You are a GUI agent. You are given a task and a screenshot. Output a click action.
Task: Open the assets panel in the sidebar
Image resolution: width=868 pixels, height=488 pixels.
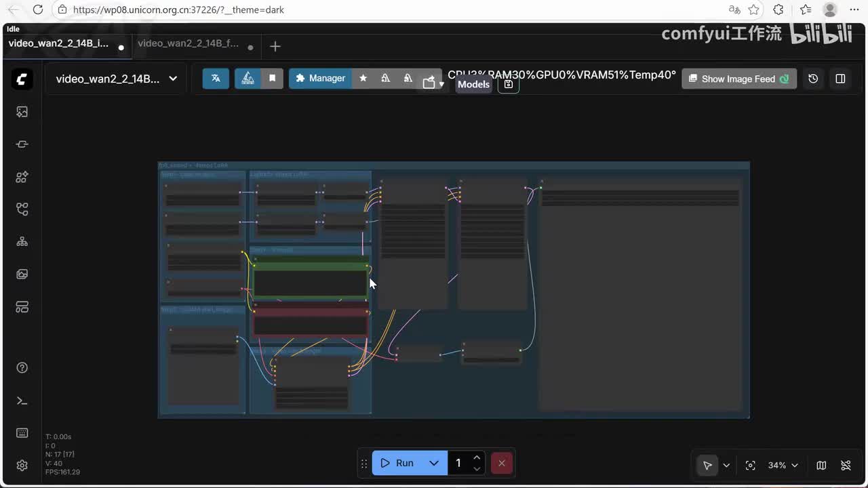coord(22,112)
